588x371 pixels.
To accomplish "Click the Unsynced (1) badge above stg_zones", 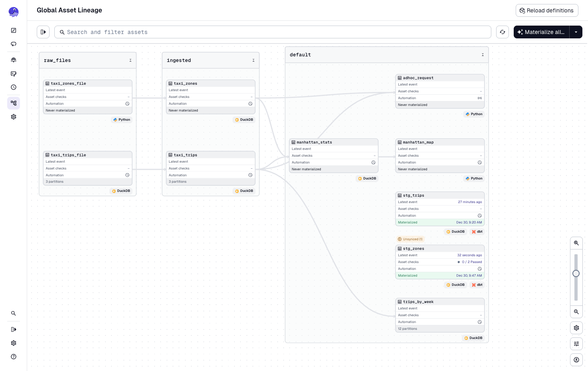I will 410,239.
